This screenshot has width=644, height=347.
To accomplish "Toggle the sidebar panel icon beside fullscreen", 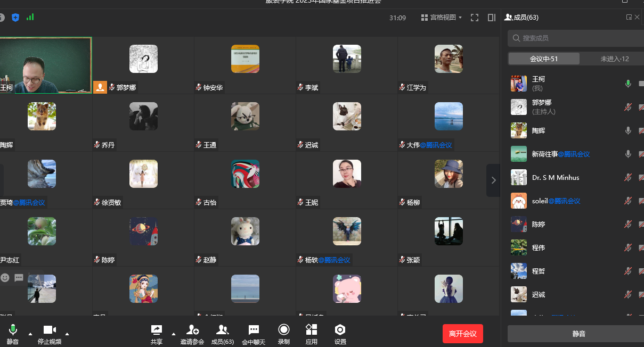I will click(491, 18).
